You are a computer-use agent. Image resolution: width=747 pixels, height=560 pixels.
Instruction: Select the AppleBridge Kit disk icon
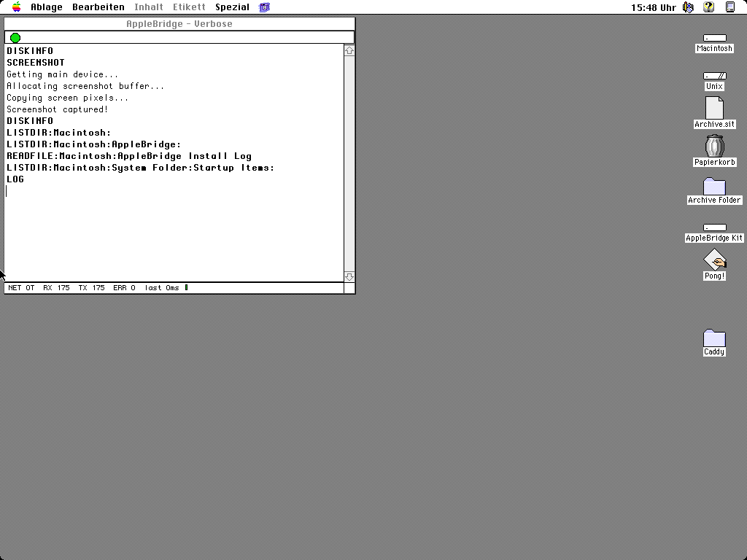pos(714,227)
